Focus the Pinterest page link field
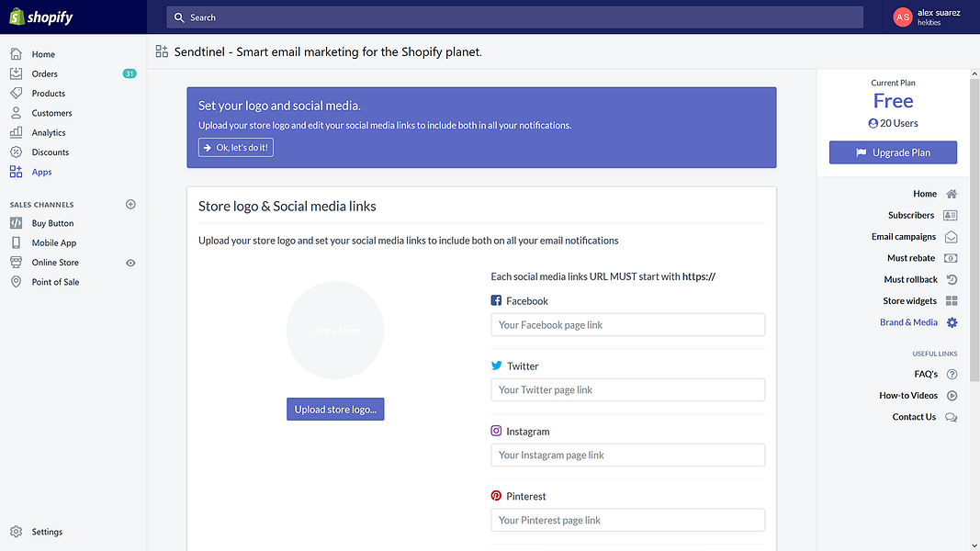Viewport: 980px width, 551px height. pos(627,520)
